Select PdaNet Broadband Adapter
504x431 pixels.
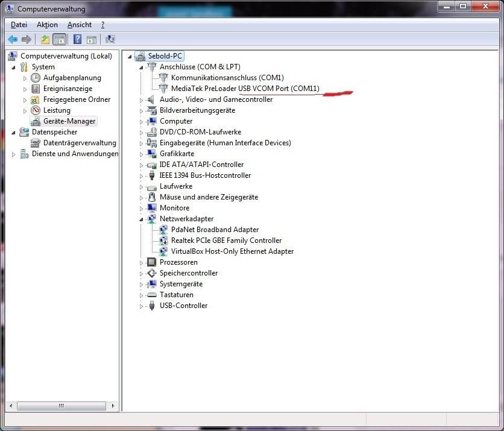pyautogui.click(x=215, y=230)
